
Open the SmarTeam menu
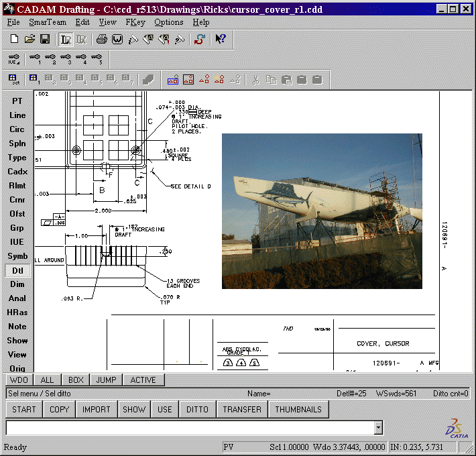[x=48, y=22]
